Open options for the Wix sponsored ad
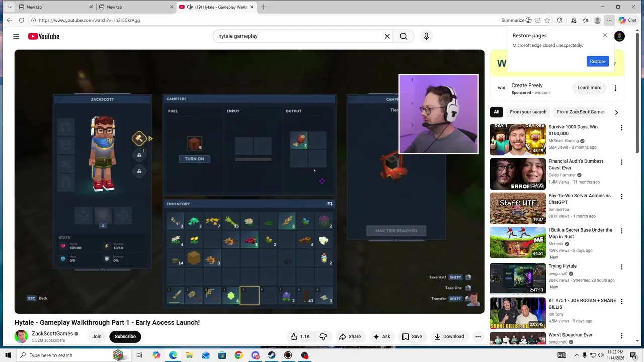Image resolution: width=644 pixels, height=362 pixels. pyautogui.click(x=615, y=88)
